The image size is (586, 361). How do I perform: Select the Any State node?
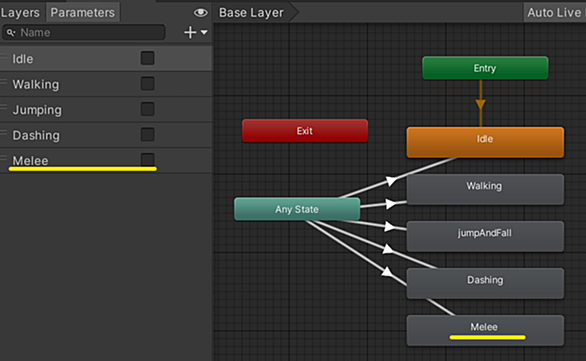click(x=297, y=209)
